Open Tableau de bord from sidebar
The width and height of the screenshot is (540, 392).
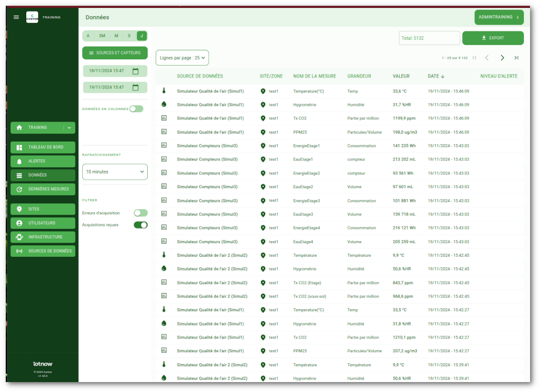coord(43,147)
